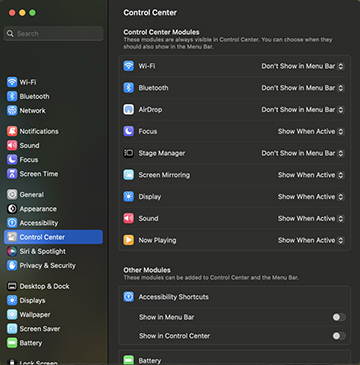Viewport: 360px width, 365px height.
Task: Click the sidebar Accessibility icon
Action: [12, 223]
